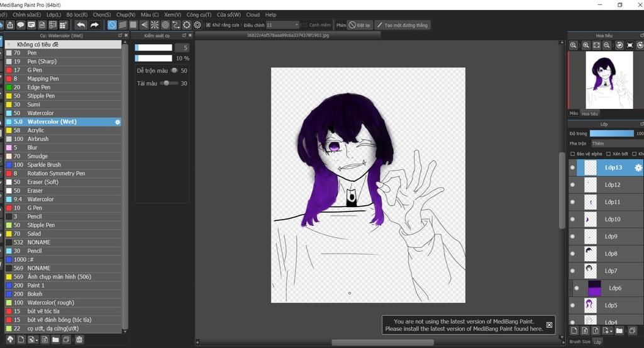Click the navigator artwork thumbnail
Viewport: 644px width, 348px height.
click(609, 80)
